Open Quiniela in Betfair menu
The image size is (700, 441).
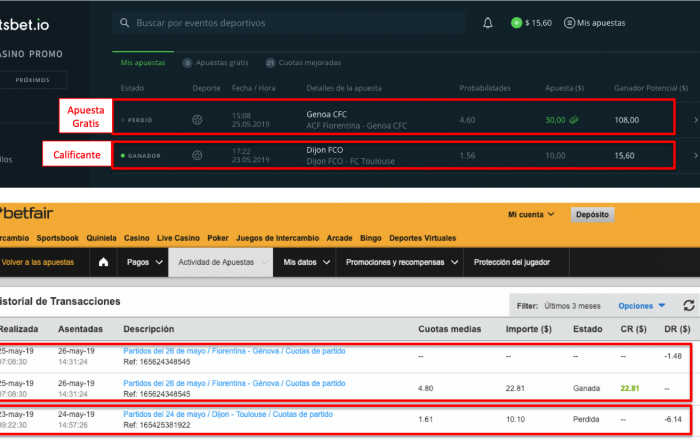pos(101,238)
